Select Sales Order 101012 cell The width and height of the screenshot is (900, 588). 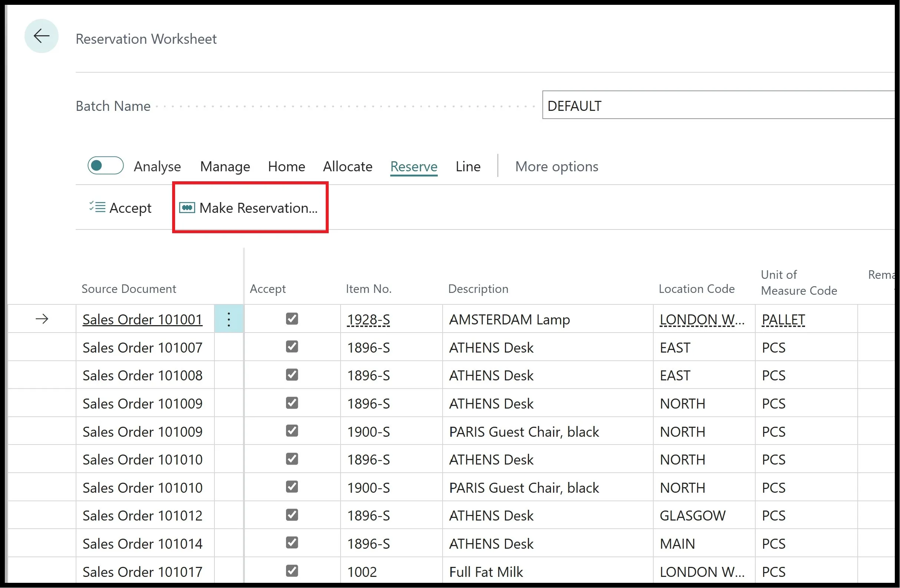[x=145, y=515]
